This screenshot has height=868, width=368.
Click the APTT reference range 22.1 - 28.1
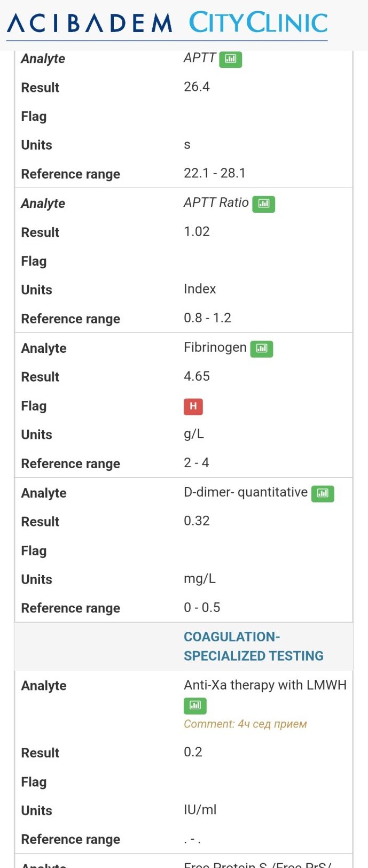click(x=214, y=173)
